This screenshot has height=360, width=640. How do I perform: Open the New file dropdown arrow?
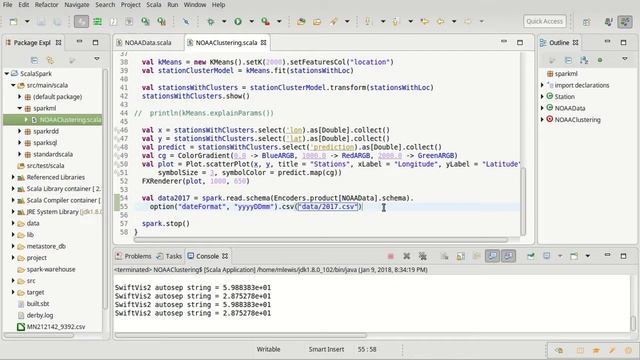[x=27, y=21]
